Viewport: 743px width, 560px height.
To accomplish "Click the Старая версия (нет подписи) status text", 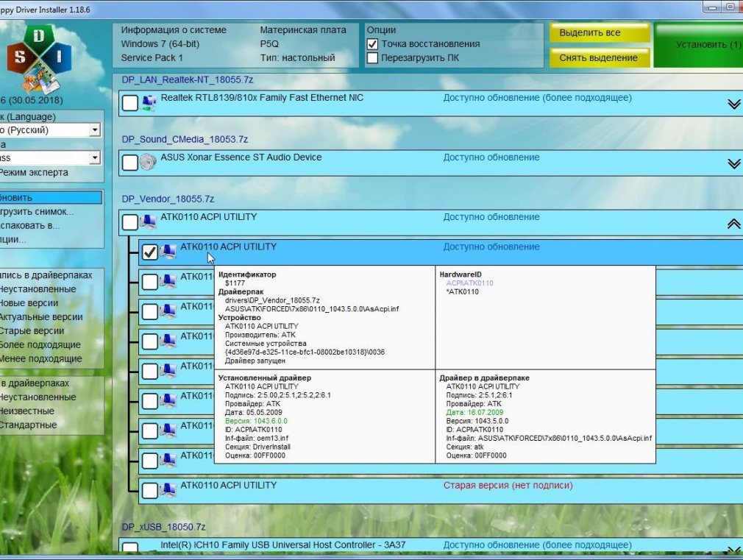I will point(508,486).
